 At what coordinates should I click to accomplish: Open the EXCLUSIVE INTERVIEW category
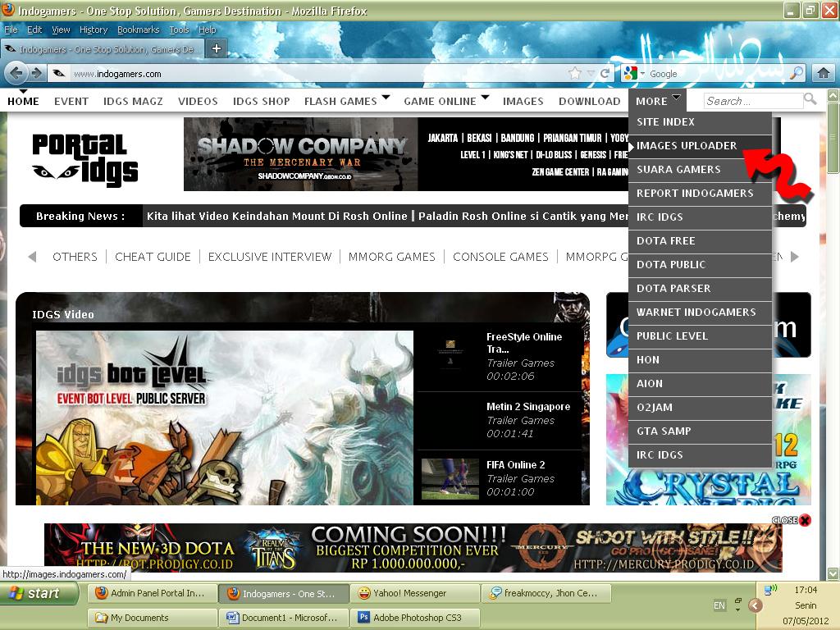[x=269, y=257]
